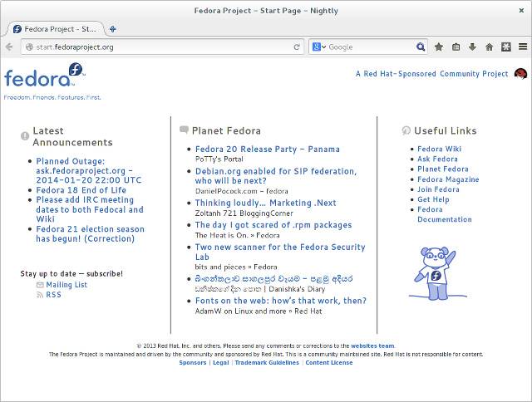This screenshot has width=532, height=402.
Task: Open the Google search engine dropdown
Action: click(x=319, y=47)
